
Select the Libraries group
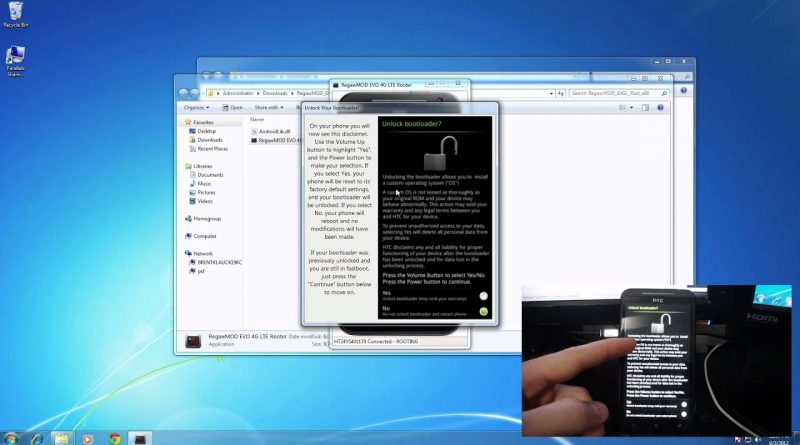click(202, 166)
